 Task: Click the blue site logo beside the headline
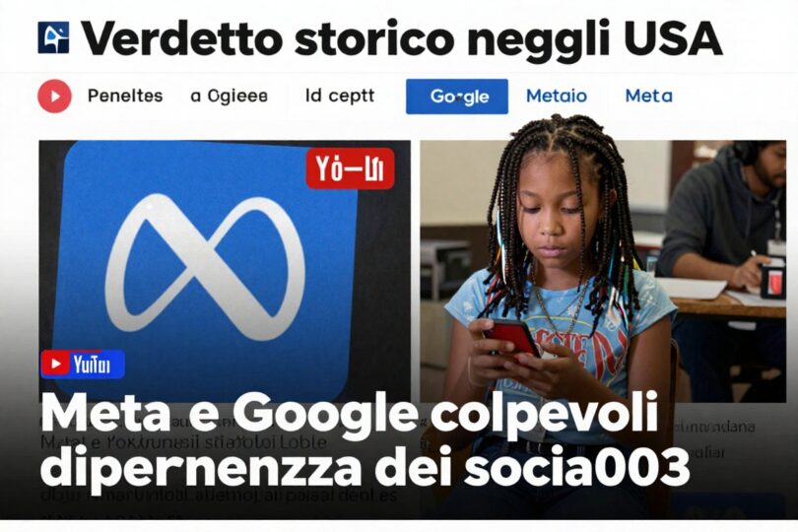tap(53, 37)
